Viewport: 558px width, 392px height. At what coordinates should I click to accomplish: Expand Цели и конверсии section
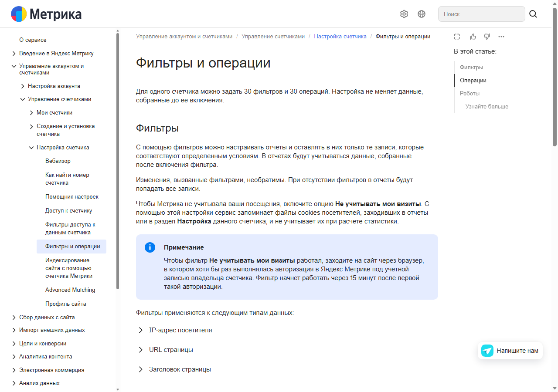[14, 344]
